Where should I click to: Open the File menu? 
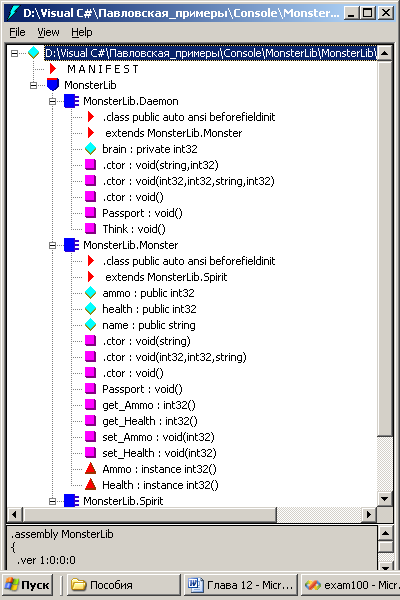pyautogui.click(x=17, y=32)
